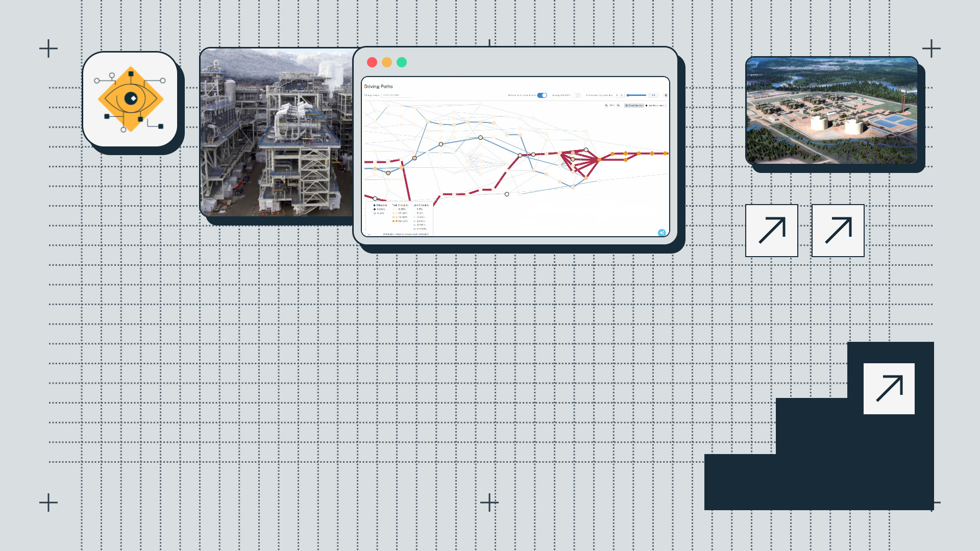Click the first upper arrow tile
Viewport: 980px width, 551px height.
pyautogui.click(x=771, y=231)
